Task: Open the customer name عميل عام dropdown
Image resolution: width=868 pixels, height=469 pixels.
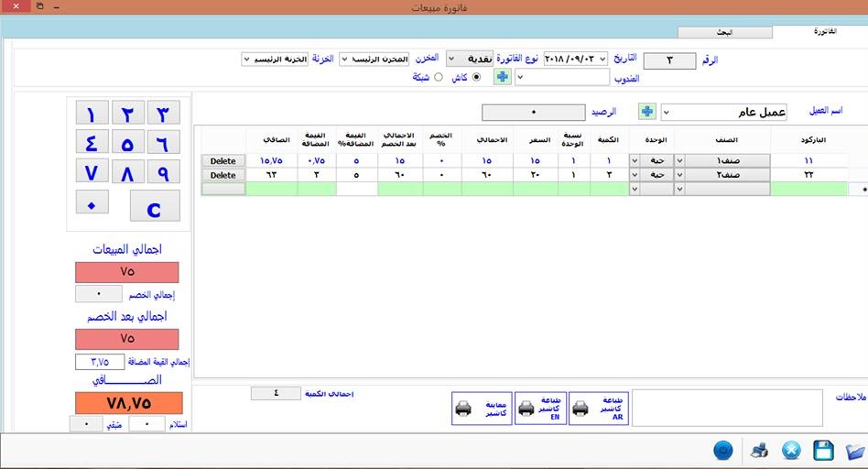Action: point(666,112)
